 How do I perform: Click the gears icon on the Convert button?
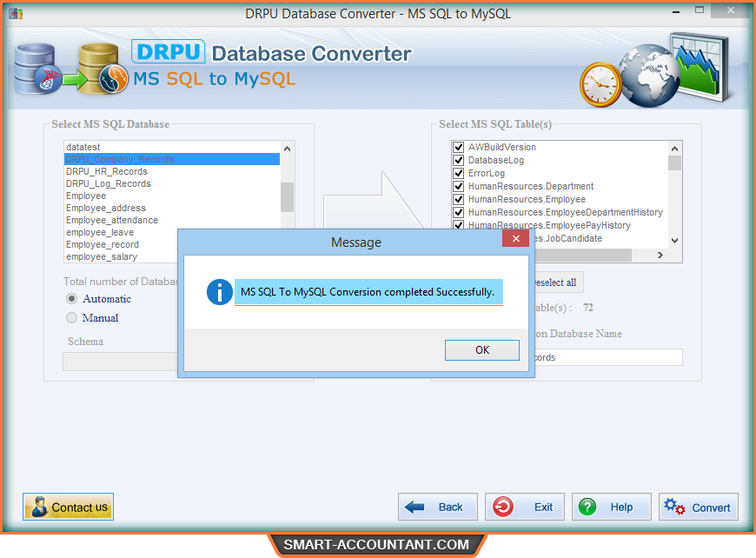[674, 507]
